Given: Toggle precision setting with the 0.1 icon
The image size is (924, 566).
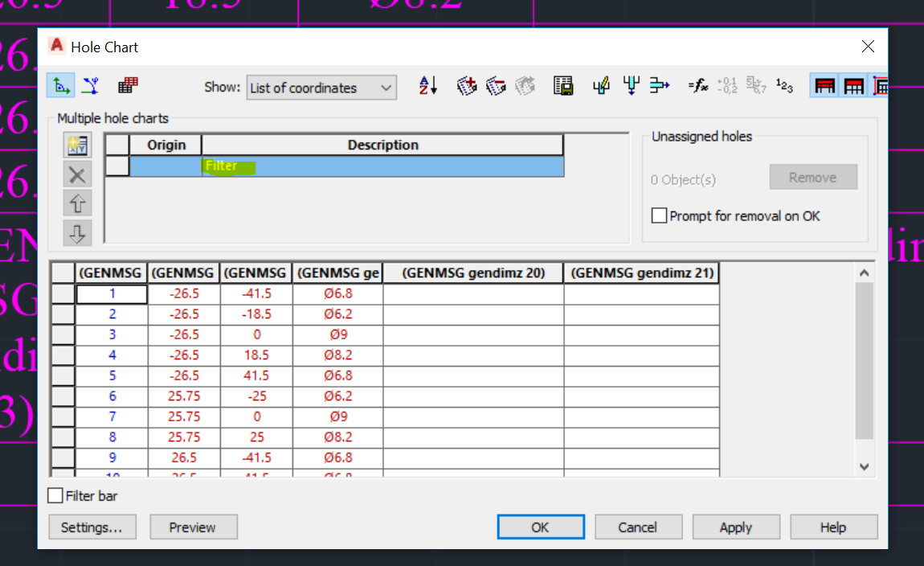Looking at the screenshot, I should [x=726, y=84].
